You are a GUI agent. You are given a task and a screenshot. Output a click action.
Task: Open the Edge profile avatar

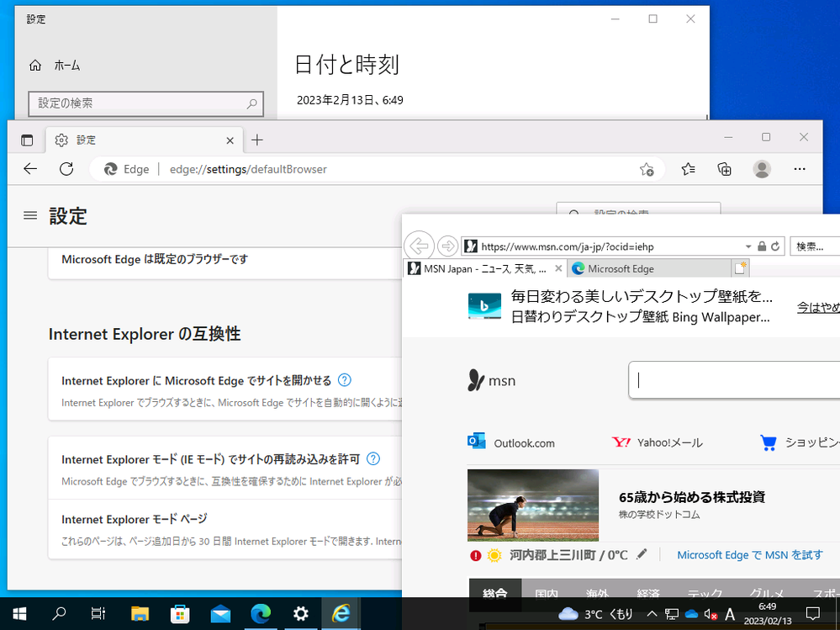[x=762, y=169]
